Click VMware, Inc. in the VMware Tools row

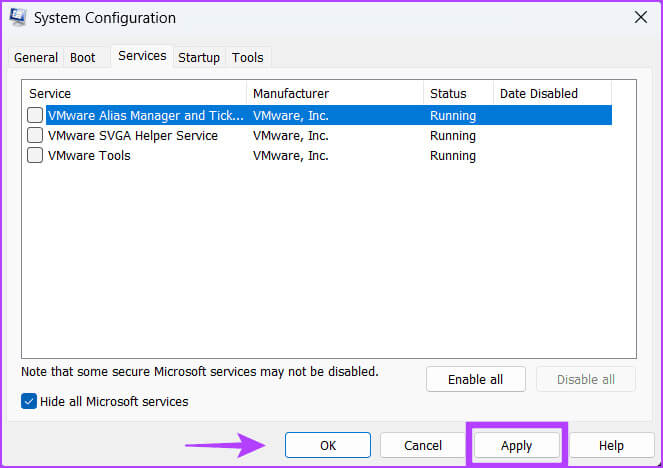290,156
